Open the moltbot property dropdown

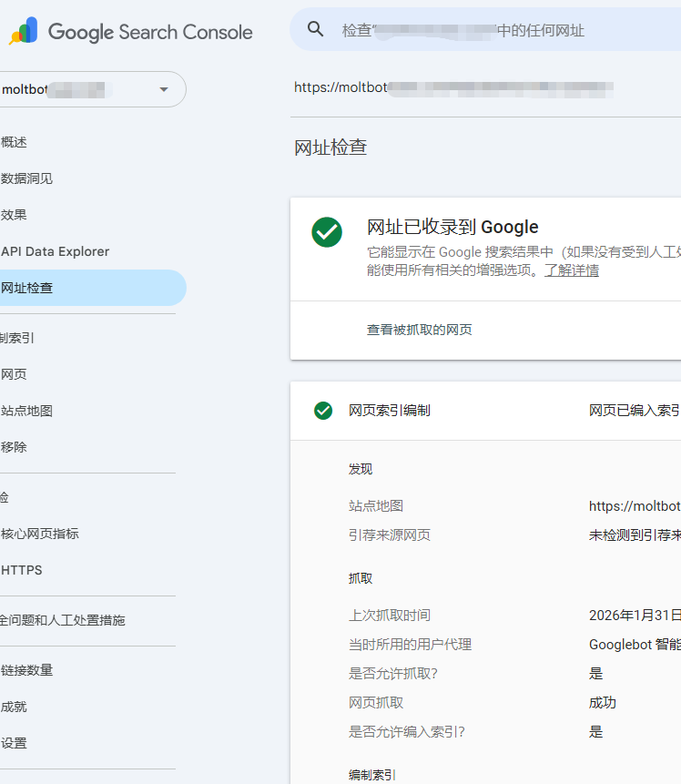click(93, 89)
